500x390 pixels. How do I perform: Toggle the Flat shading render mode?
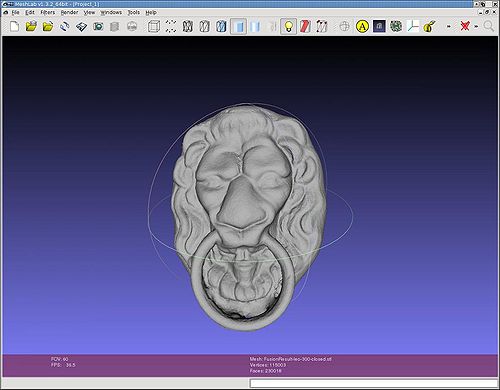[x=238, y=26]
